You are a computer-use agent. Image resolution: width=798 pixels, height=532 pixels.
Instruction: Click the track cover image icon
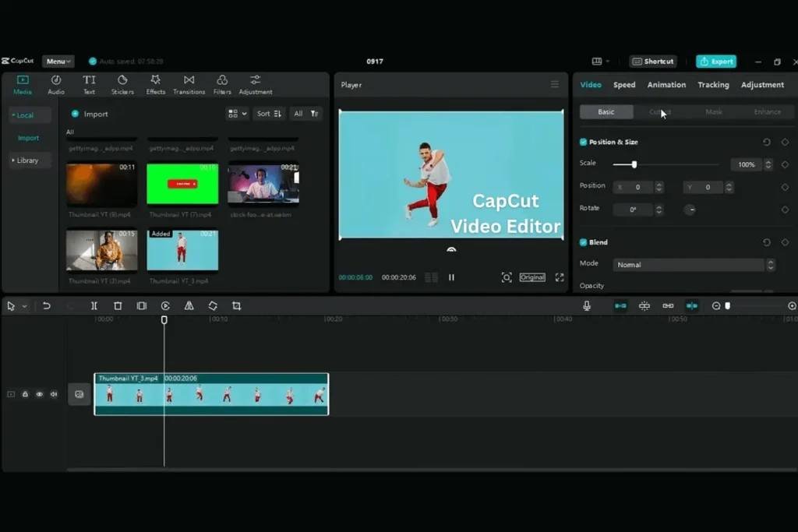click(79, 394)
